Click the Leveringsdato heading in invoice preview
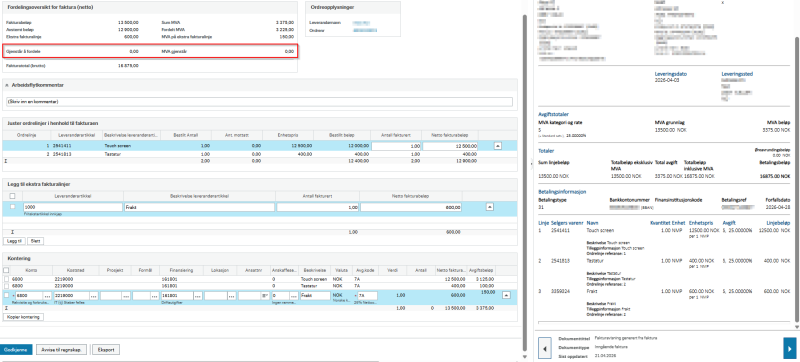This screenshot has width=800, height=362. coord(670,74)
